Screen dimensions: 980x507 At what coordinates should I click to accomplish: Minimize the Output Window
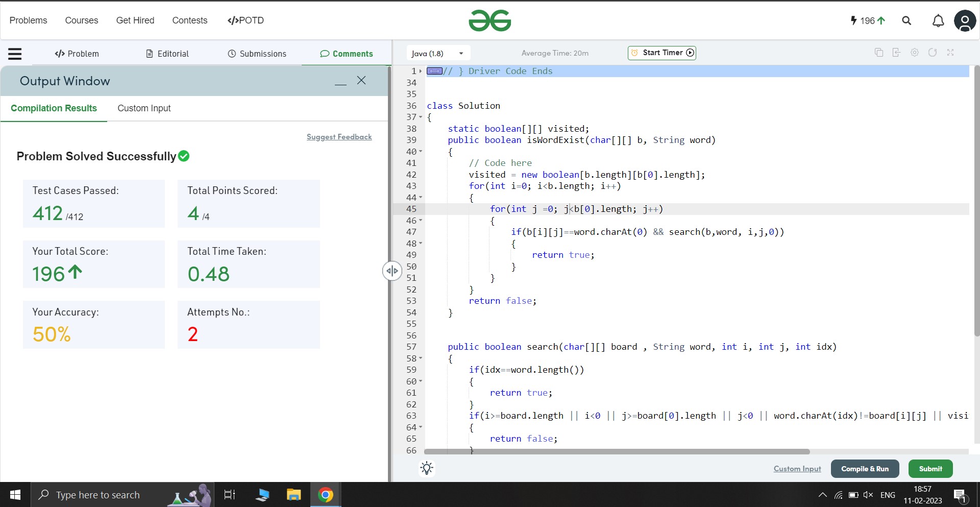point(340,84)
